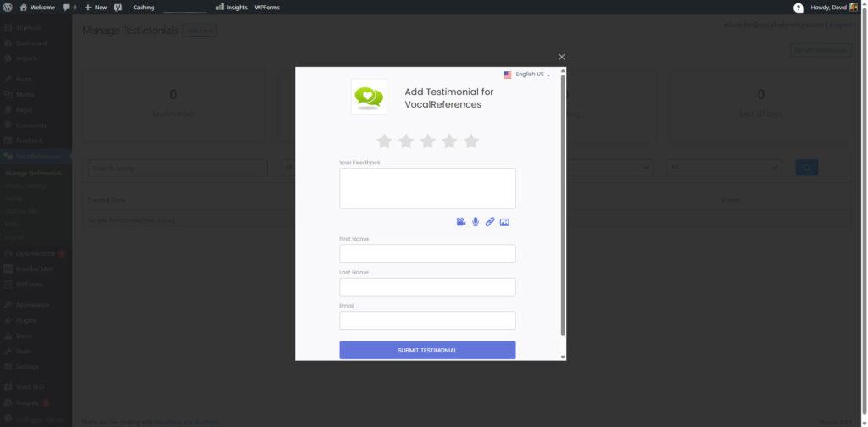Collapse the WordPress sidebar menu

click(x=36, y=419)
